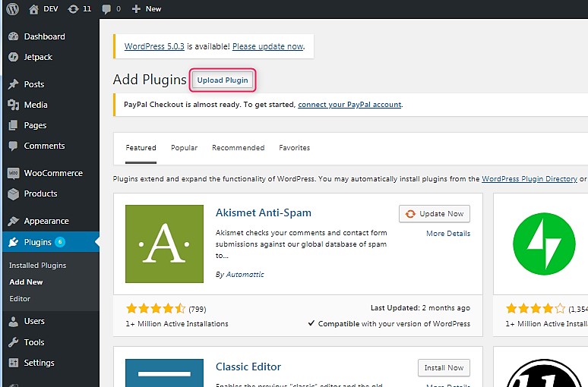Open More Details for Akismet
Image resolution: width=588 pixels, height=387 pixels.
point(447,234)
